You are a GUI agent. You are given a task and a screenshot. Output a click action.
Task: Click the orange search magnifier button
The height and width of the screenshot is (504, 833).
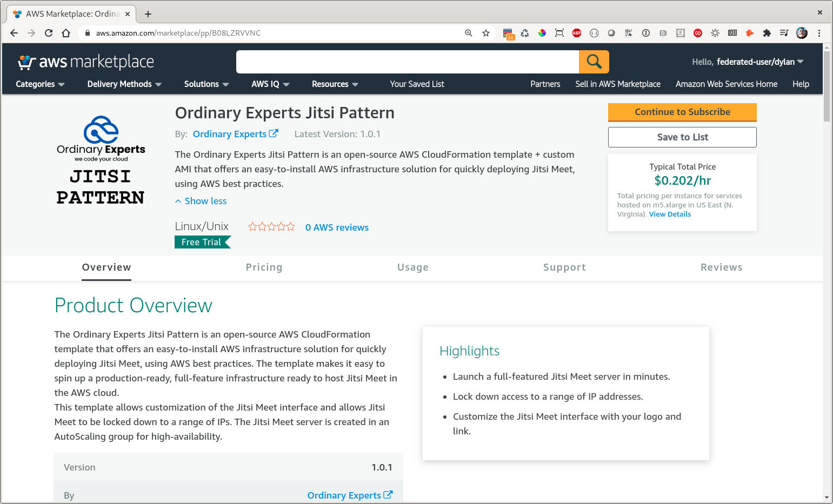coord(594,62)
